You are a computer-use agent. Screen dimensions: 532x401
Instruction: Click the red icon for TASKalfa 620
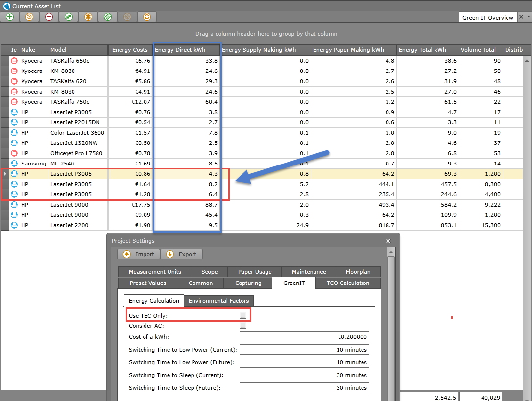14,81
